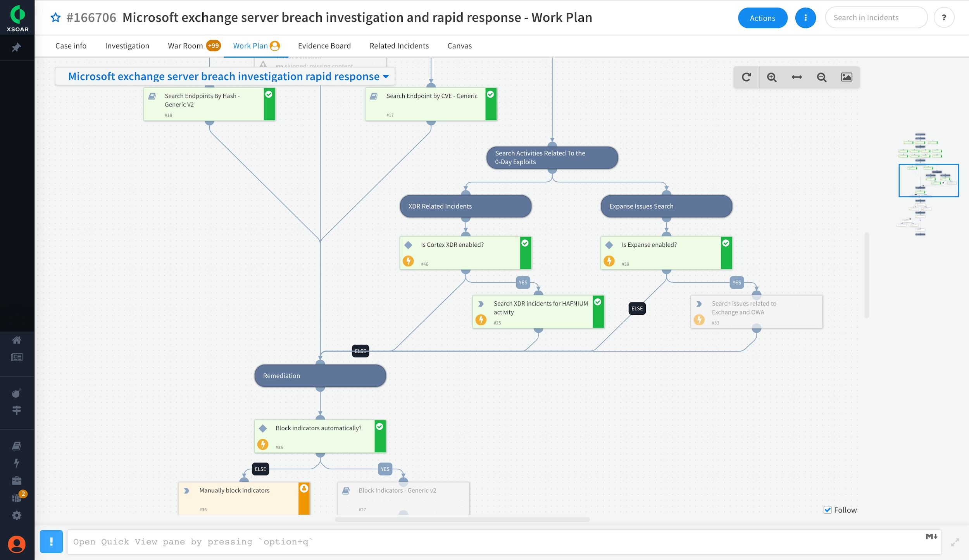Viewport: 969px width, 560px height.
Task: Click the Search in Incidents field
Action: pyautogui.click(x=876, y=17)
